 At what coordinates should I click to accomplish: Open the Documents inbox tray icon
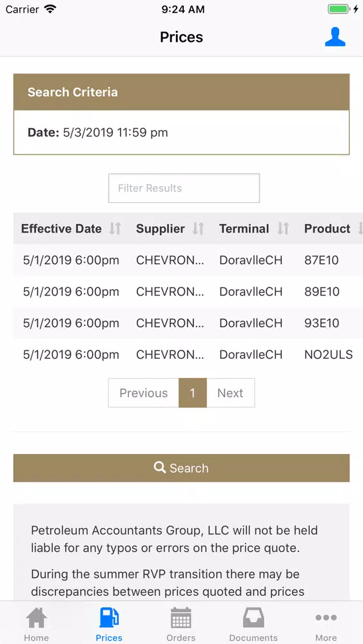pyautogui.click(x=253, y=618)
